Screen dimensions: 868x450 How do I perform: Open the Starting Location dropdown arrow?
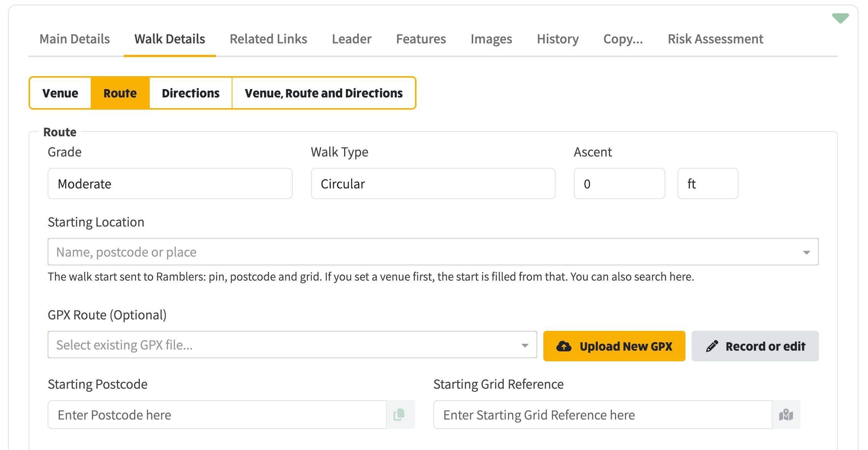point(806,252)
